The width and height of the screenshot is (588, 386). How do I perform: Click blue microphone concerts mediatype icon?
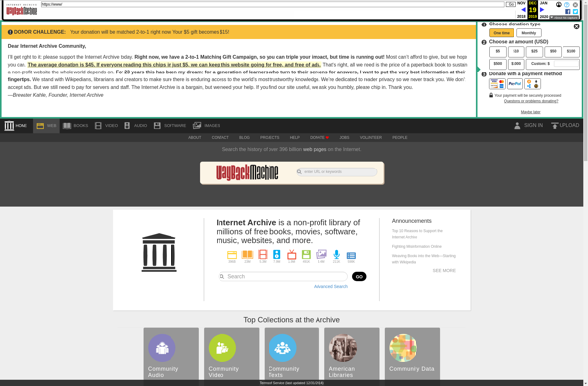pyautogui.click(x=337, y=255)
